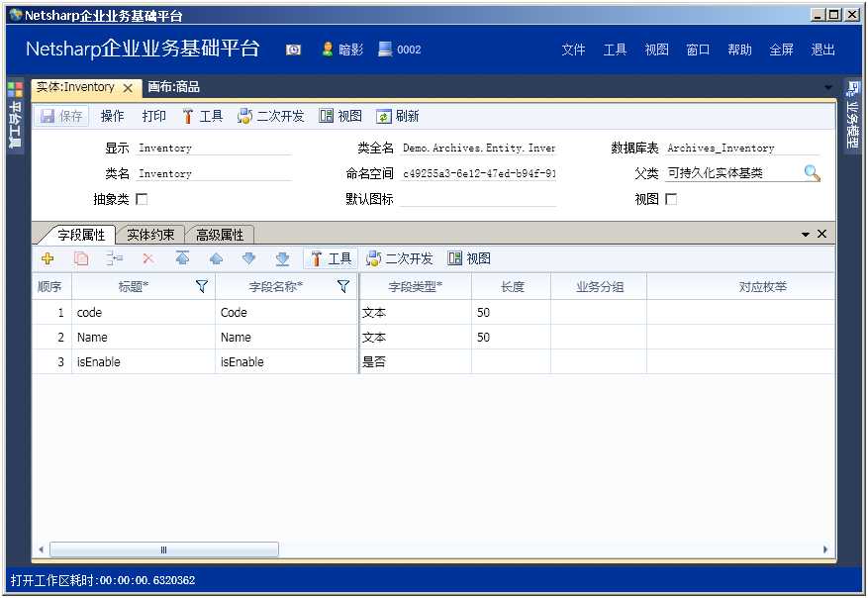Open 视图 in the field grid toolbar
The width and height of the screenshot is (868, 598).
point(469,258)
